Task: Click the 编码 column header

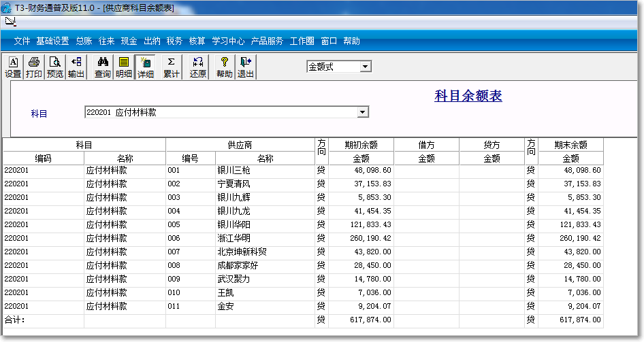Action: click(43, 158)
